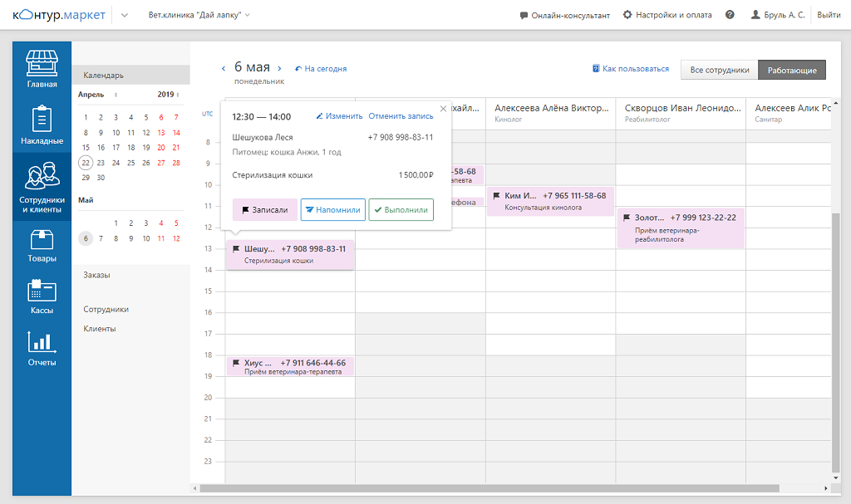The height and width of the screenshot is (504, 851).
Task: Click scroll left arrow of horizontal scrollbar
Action: pos(194,488)
